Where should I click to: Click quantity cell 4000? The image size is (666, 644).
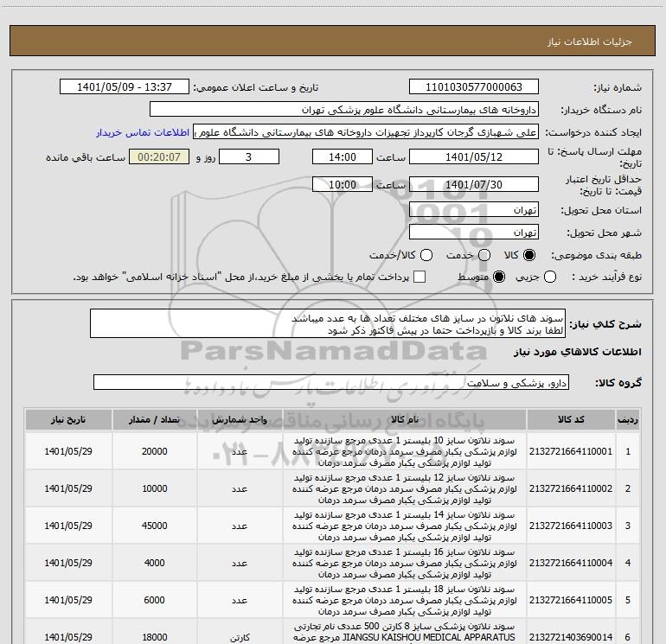pyautogui.click(x=154, y=563)
